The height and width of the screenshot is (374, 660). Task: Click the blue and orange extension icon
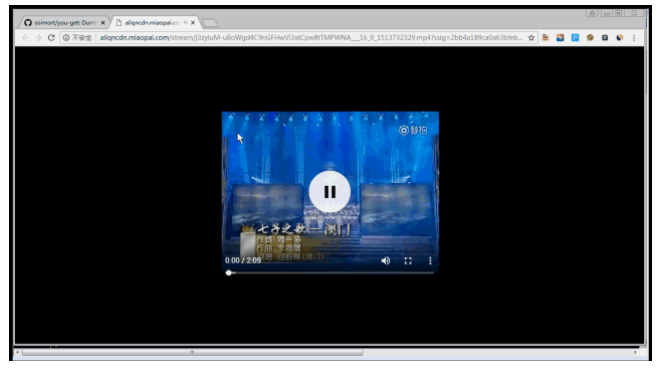pyautogui.click(x=560, y=37)
